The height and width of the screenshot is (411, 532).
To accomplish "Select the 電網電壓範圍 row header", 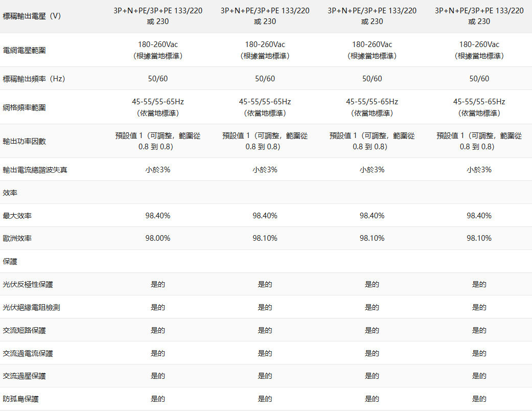I will [25, 50].
